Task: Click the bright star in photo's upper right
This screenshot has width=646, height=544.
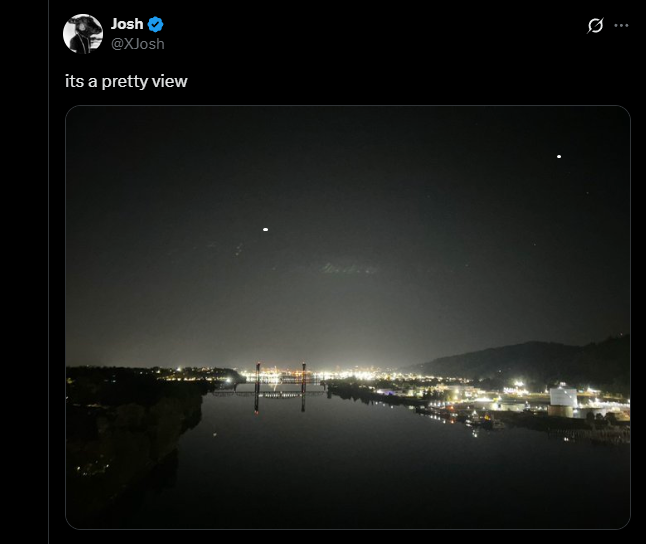Action: (559, 156)
